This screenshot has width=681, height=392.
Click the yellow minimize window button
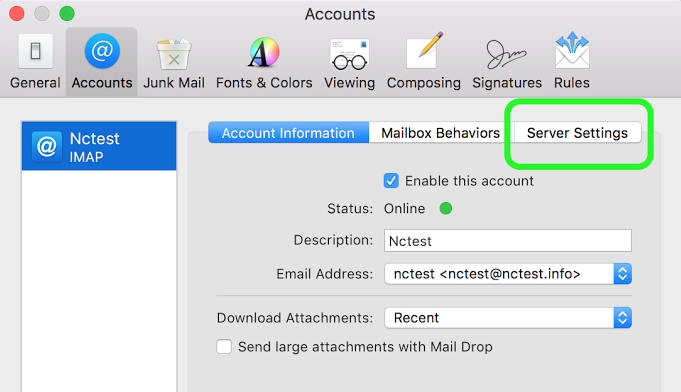point(42,13)
